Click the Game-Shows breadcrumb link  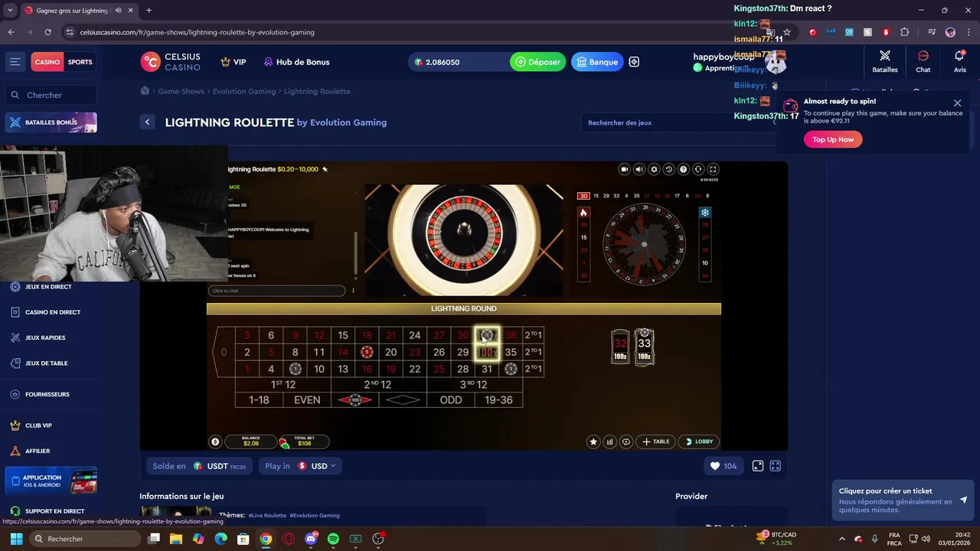[x=181, y=91]
